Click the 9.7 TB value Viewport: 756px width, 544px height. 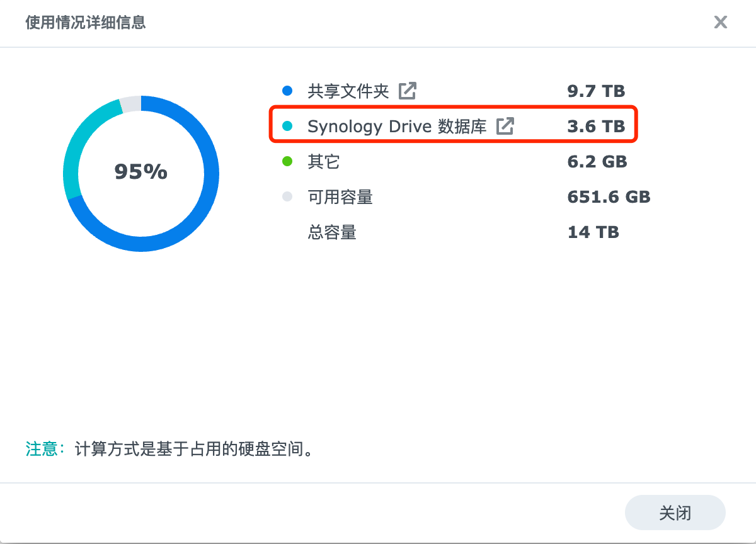596,91
